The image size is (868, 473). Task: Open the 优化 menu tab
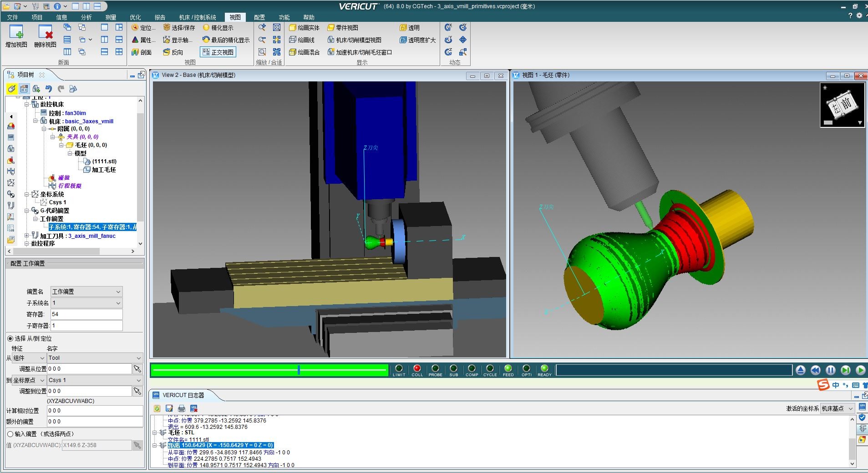click(135, 17)
